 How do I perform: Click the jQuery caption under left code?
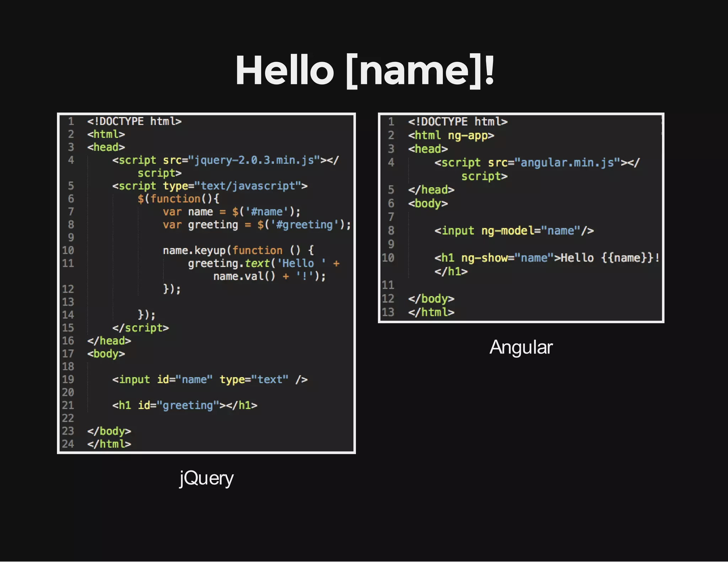pyautogui.click(x=207, y=478)
